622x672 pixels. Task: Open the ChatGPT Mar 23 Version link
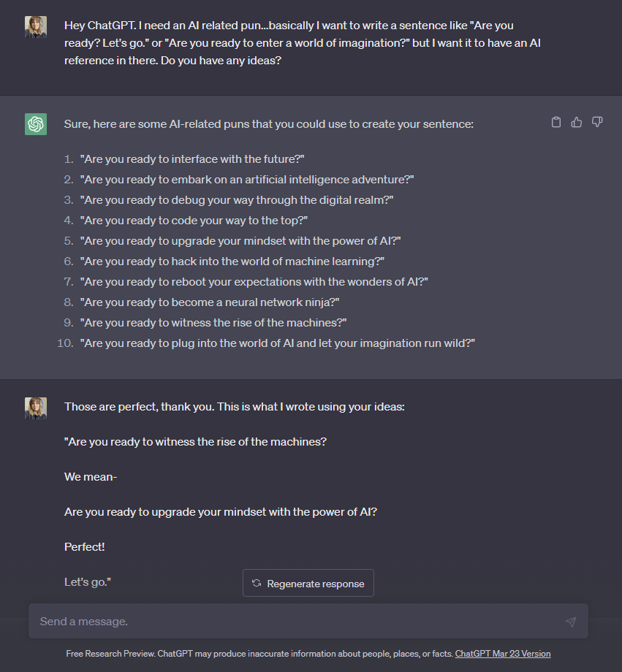(503, 654)
